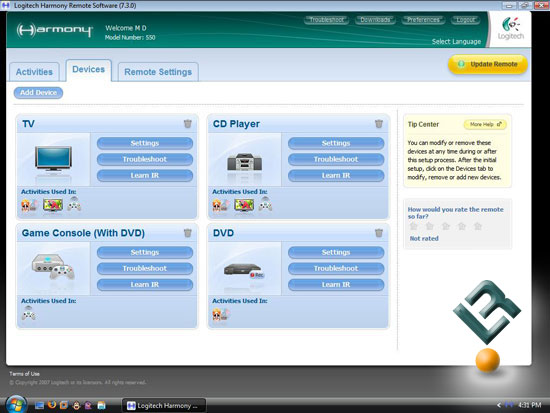Click the 'Not rated' text
This screenshot has height=413, width=550.
click(424, 239)
